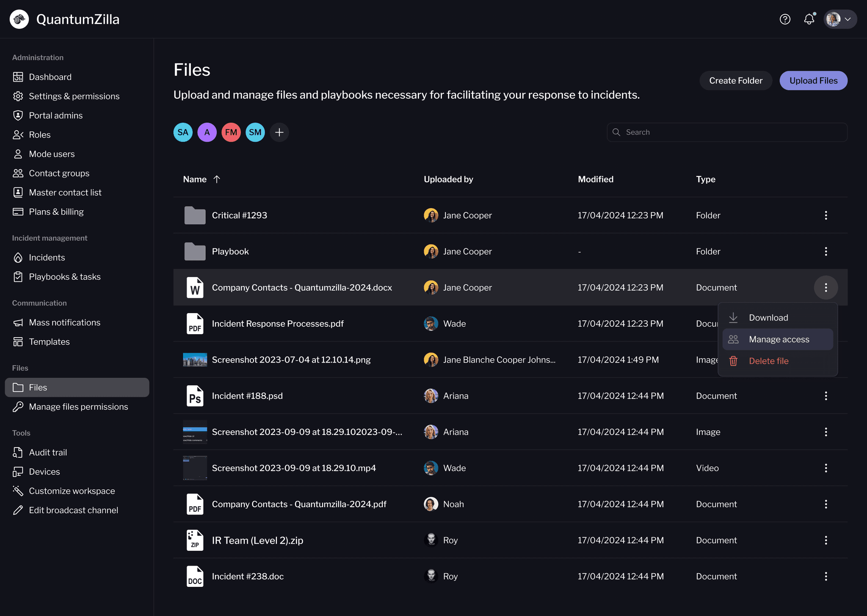This screenshot has height=616, width=867.
Task: Open Audit trail from the sidebar
Action: coord(48,452)
